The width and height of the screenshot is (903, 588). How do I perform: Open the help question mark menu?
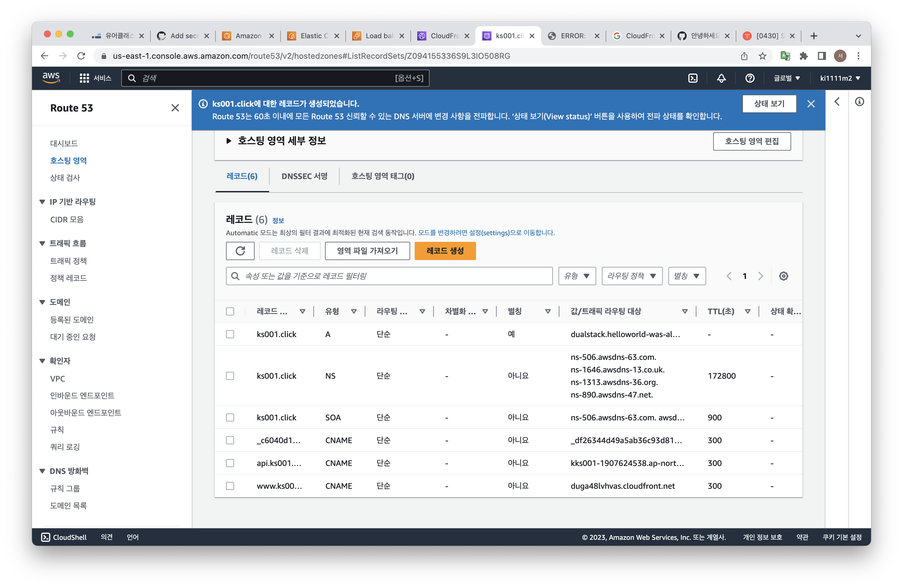[750, 78]
